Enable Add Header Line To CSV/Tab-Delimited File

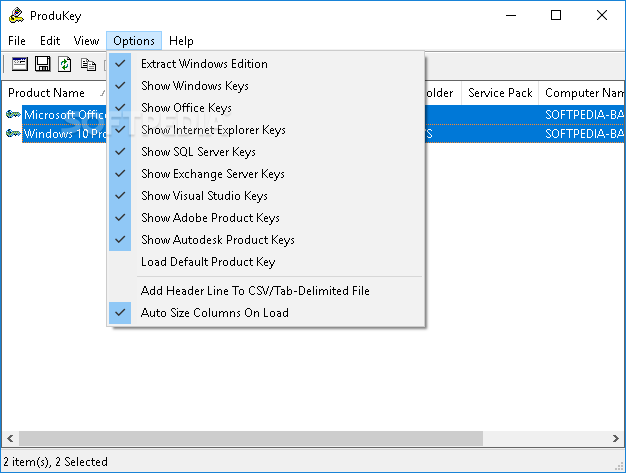266,291
